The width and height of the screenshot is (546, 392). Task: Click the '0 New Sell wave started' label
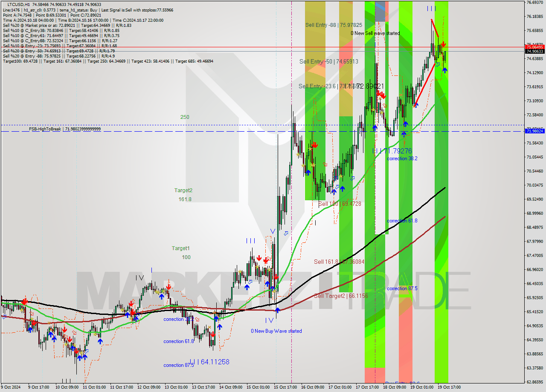375,33
